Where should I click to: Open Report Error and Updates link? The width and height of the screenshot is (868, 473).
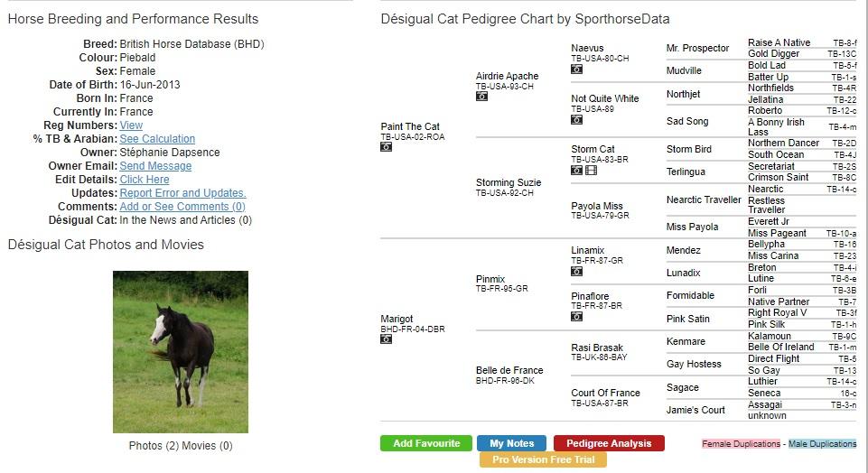click(182, 193)
